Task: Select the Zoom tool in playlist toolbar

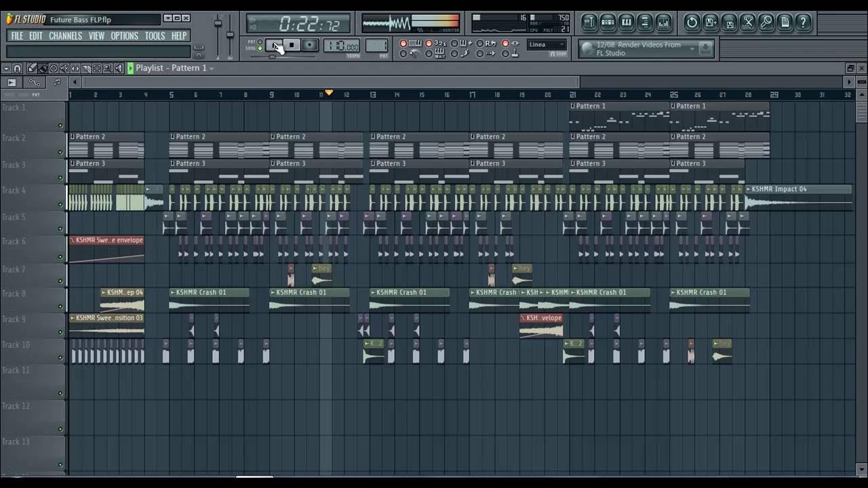Action: point(108,68)
